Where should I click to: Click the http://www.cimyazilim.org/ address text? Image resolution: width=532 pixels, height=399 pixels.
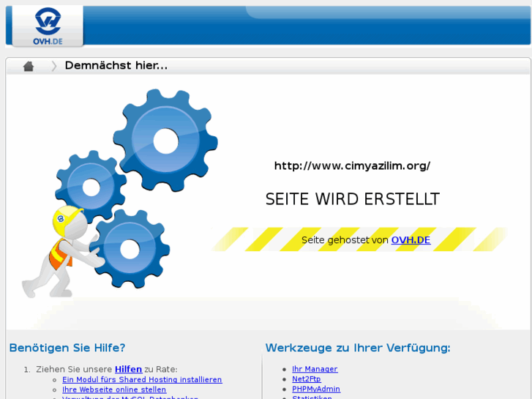(352, 165)
